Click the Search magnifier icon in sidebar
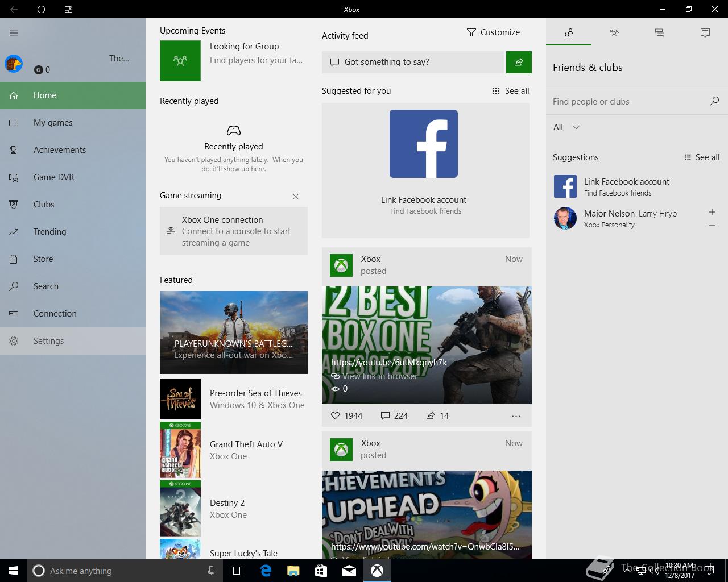 point(14,286)
